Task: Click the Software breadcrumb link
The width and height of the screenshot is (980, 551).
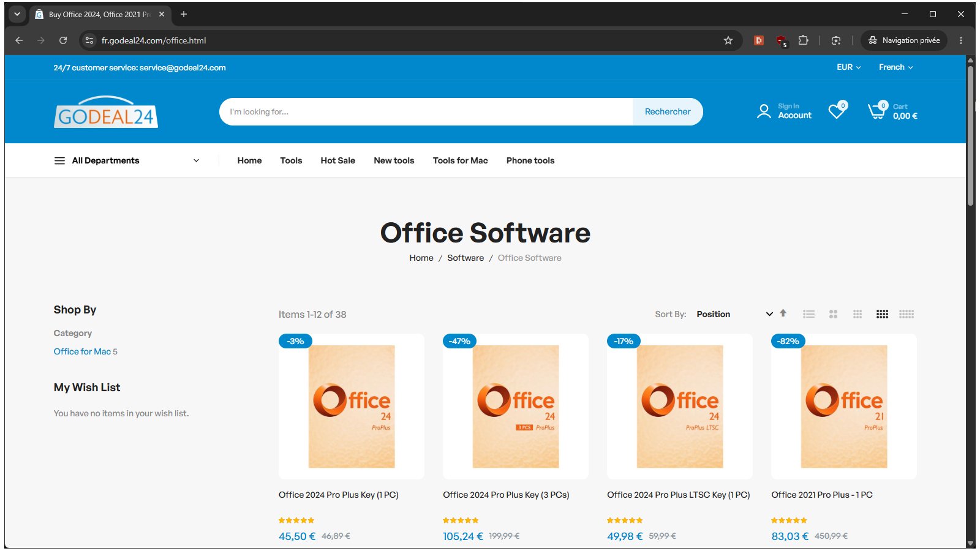Action: [466, 258]
